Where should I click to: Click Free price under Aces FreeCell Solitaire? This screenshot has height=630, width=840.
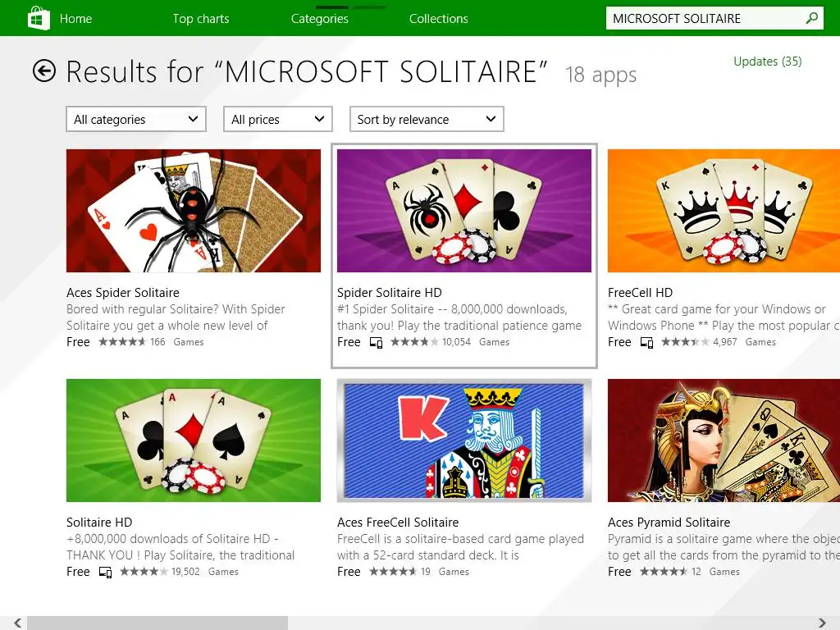click(x=349, y=572)
